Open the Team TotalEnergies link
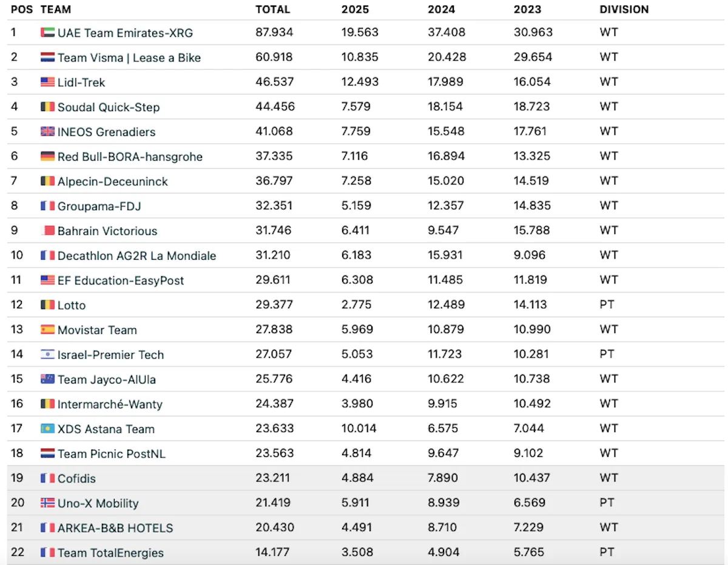728x565 pixels. coord(111,552)
